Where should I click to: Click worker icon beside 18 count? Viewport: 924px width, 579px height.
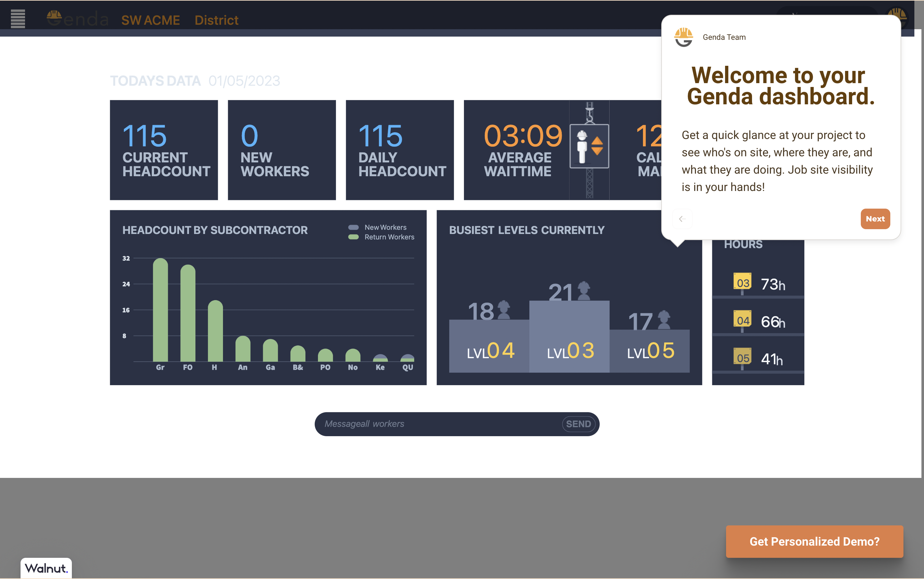(x=504, y=310)
